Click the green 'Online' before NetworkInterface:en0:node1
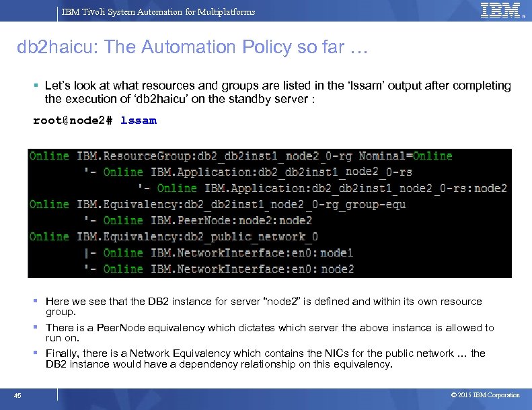Viewport: 532px width, 410px height. click(123, 252)
